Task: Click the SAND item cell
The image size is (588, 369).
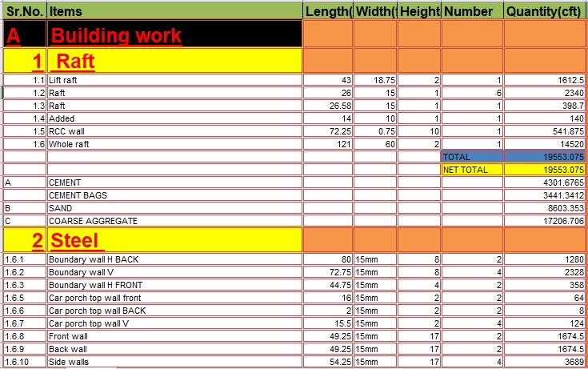Action: [174, 208]
